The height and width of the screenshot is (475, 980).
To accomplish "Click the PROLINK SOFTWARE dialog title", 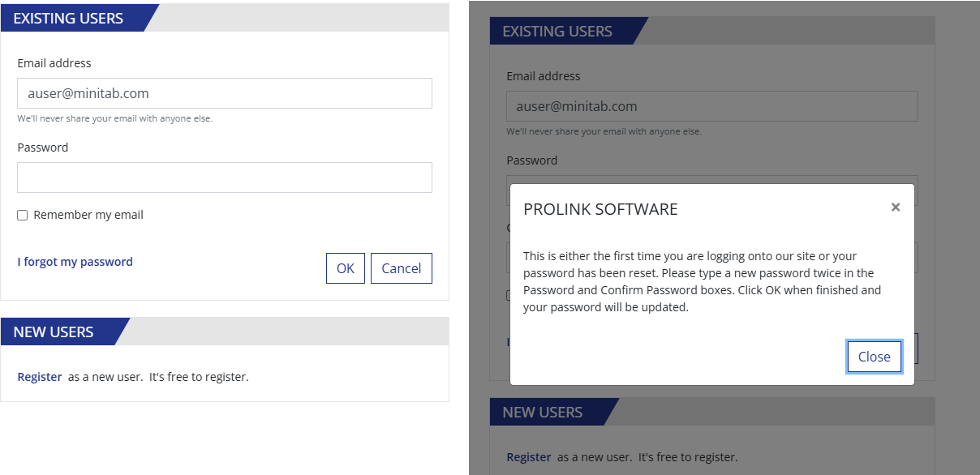I will pos(600,209).
